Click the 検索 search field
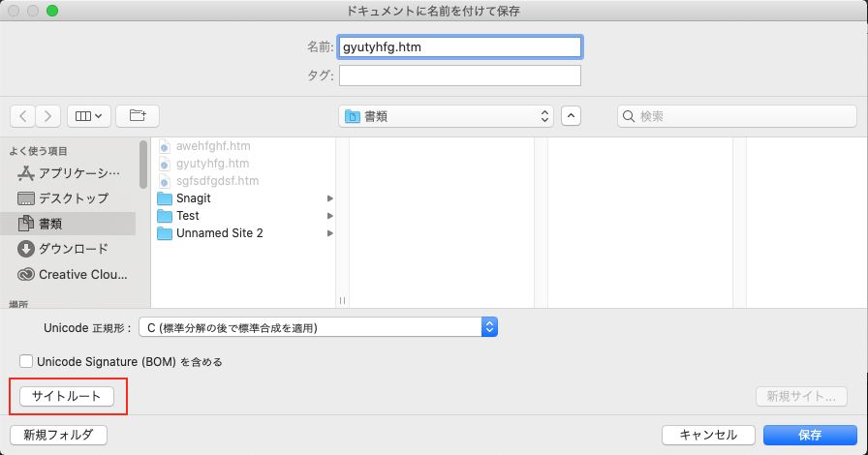Image resolution: width=868 pixels, height=455 pixels. (x=737, y=116)
